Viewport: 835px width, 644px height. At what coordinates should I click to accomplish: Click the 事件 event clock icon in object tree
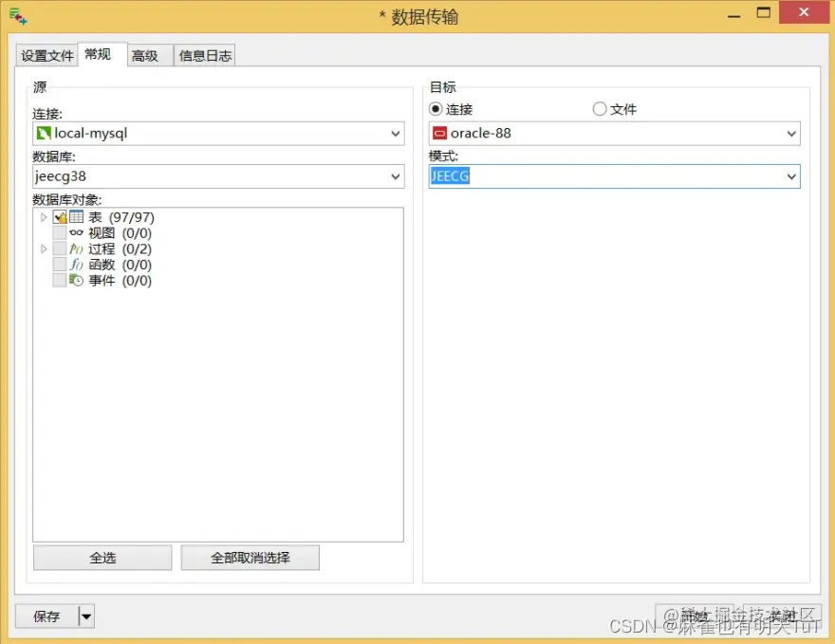coord(76,280)
